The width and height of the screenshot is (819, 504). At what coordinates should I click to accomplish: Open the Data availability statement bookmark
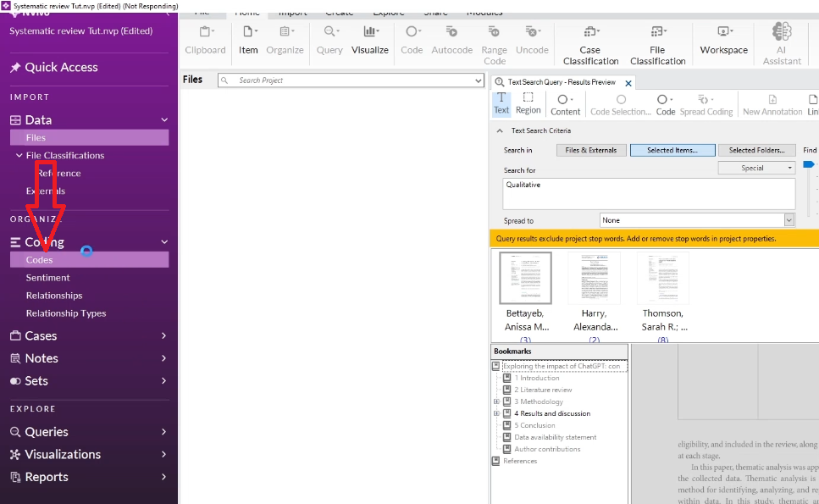point(556,437)
